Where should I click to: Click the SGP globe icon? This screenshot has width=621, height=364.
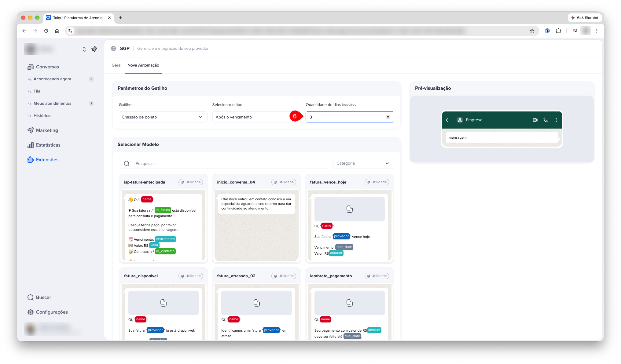point(113,49)
